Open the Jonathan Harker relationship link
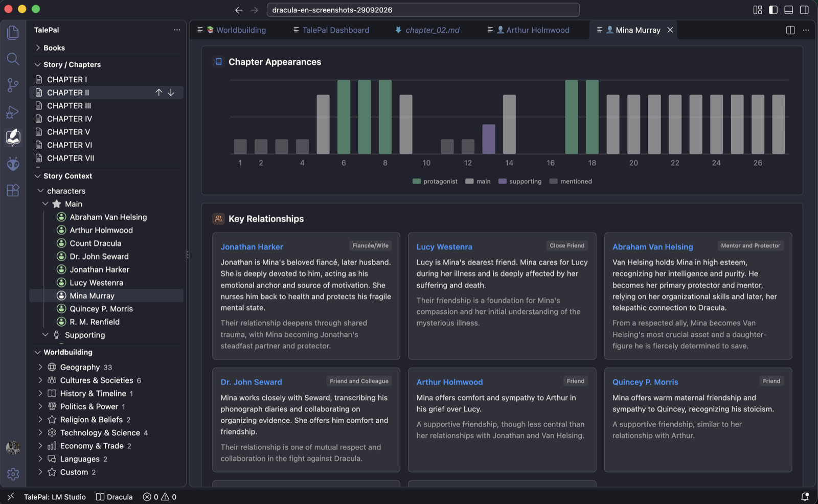The height and width of the screenshot is (504, 818). click(252, 247)
